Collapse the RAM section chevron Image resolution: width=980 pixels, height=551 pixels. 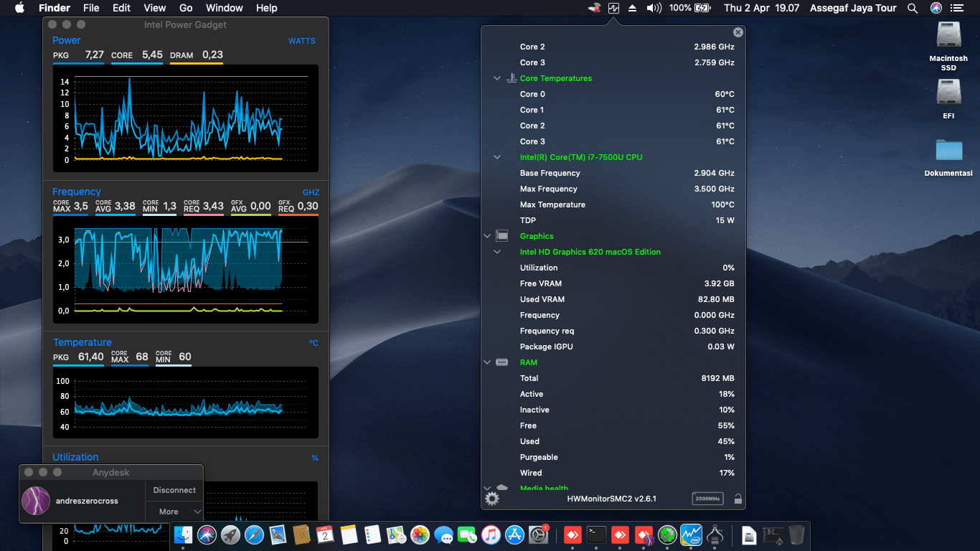(487, 362)
